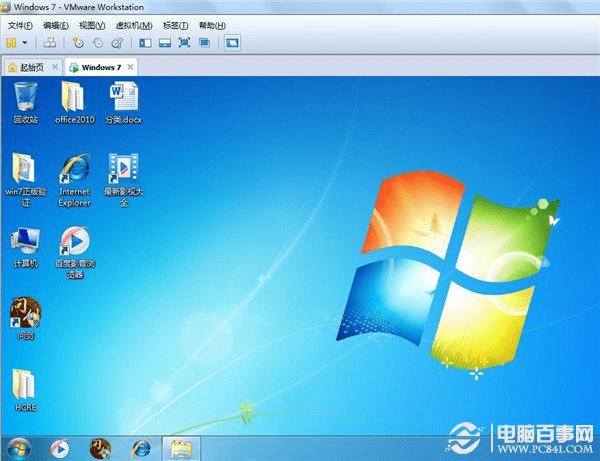
Task: Open Windows Explorer folder in taskbar
Action: pyautogui.click(x=181, y=448)
